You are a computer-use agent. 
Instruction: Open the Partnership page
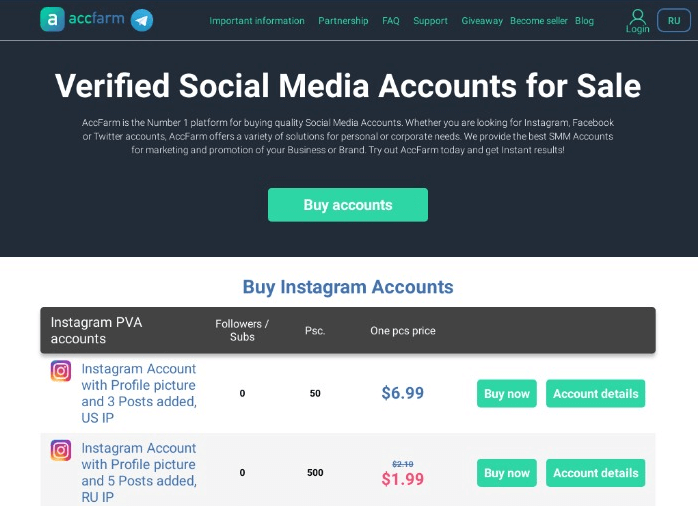click(343, 21)
